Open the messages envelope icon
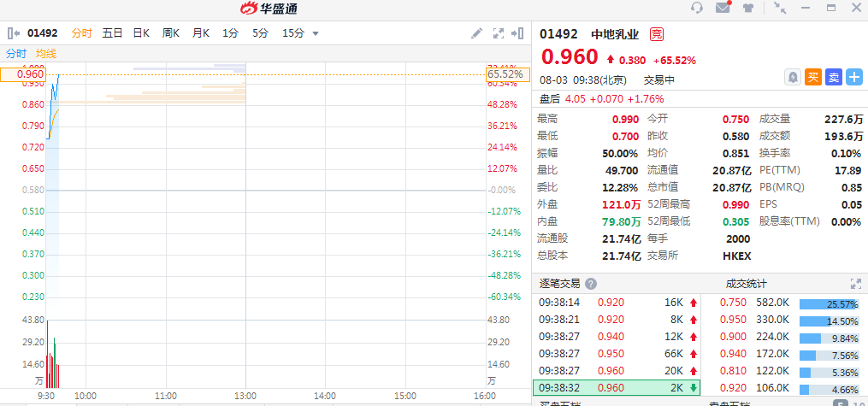Screen dimensions: 868x406 tap(723, 8)
